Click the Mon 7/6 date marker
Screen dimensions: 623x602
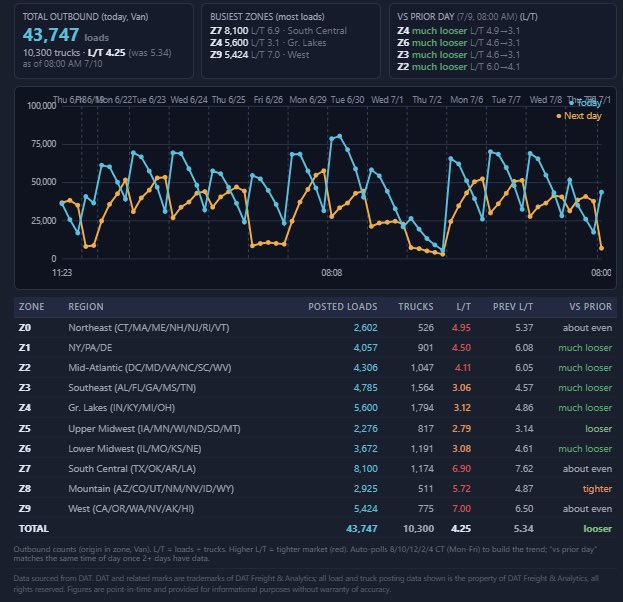click(x=466, y=100)
